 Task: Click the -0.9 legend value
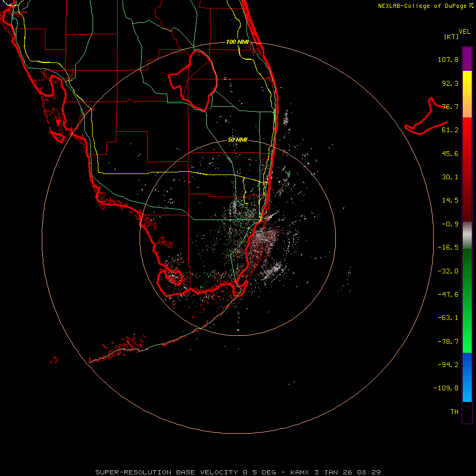coord(450,224)
